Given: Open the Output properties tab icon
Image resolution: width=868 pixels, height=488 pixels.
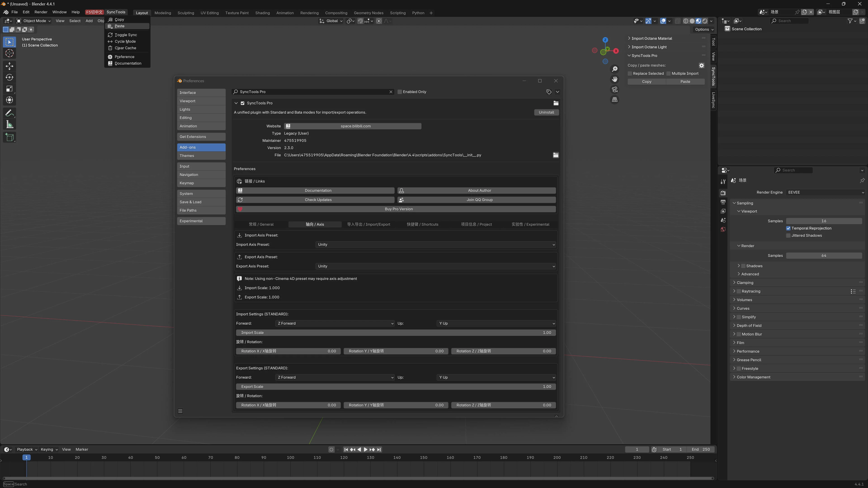Looking at the screenshot, I should pos(723,202).
